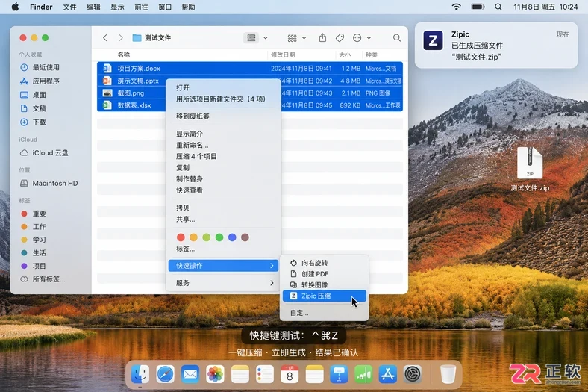Select the 学习 yellow tag in sidebar
Screen dimensions: 588x392
(34, 240)
